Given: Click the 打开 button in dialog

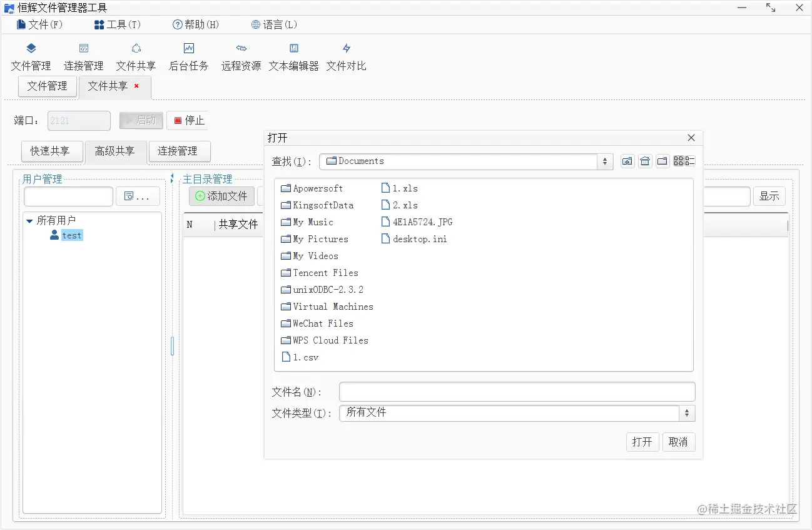Looking at the screenshot, I should pos(642,442).
